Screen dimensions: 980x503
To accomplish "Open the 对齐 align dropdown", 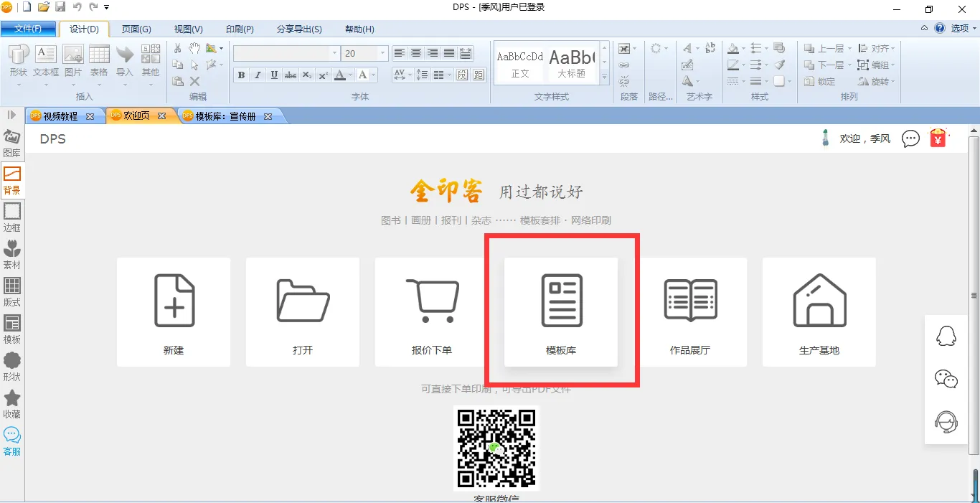I will click(x=882, y=48).
